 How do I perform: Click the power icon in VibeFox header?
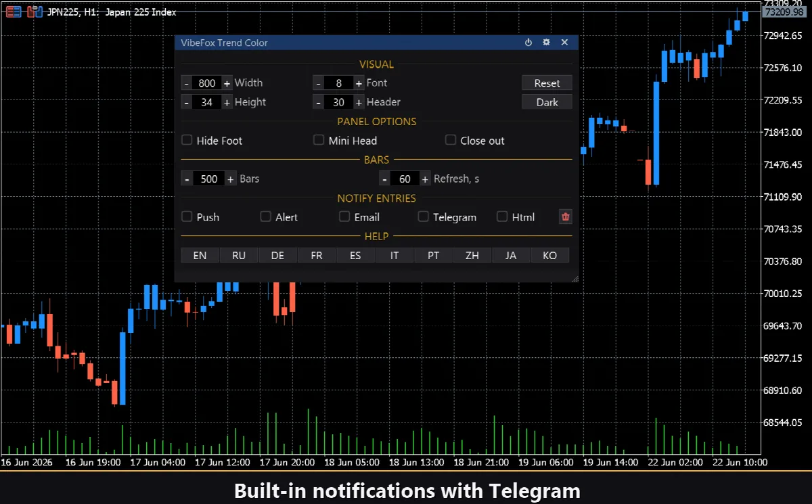pyautogui.click(x=528, y=43)
